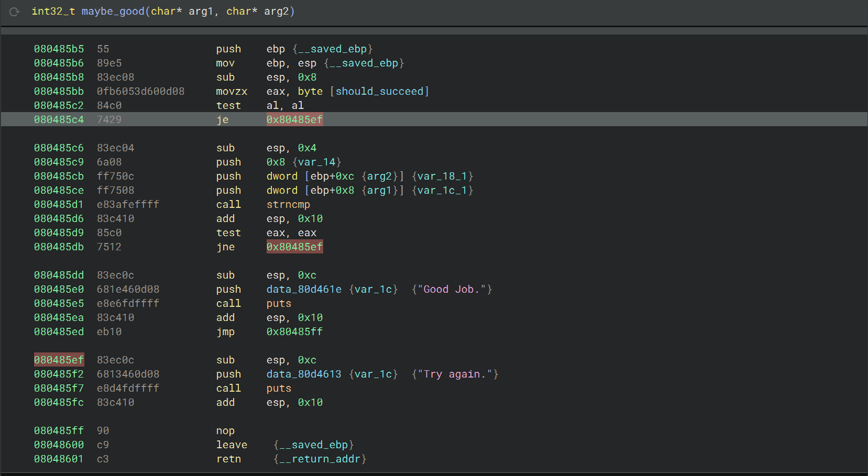Screen dimensions: 868x476
Task: Follow the jne jump target 0x80485ef
Action: tap(294, 247)
